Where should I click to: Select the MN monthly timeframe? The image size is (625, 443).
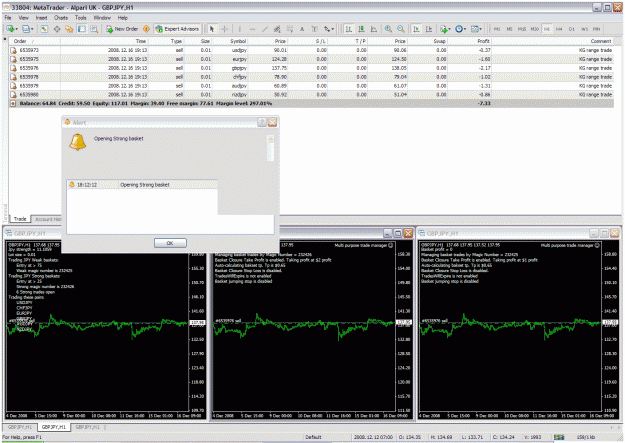click(597, 29)
